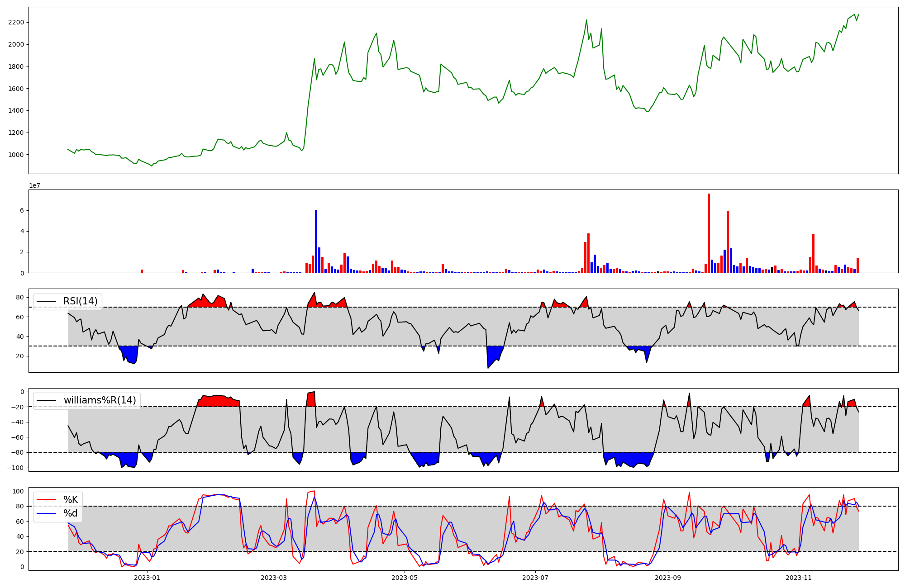This screenshot has width=905, height=588.
Task: Click the %d legend text
Action: [71, 513]
